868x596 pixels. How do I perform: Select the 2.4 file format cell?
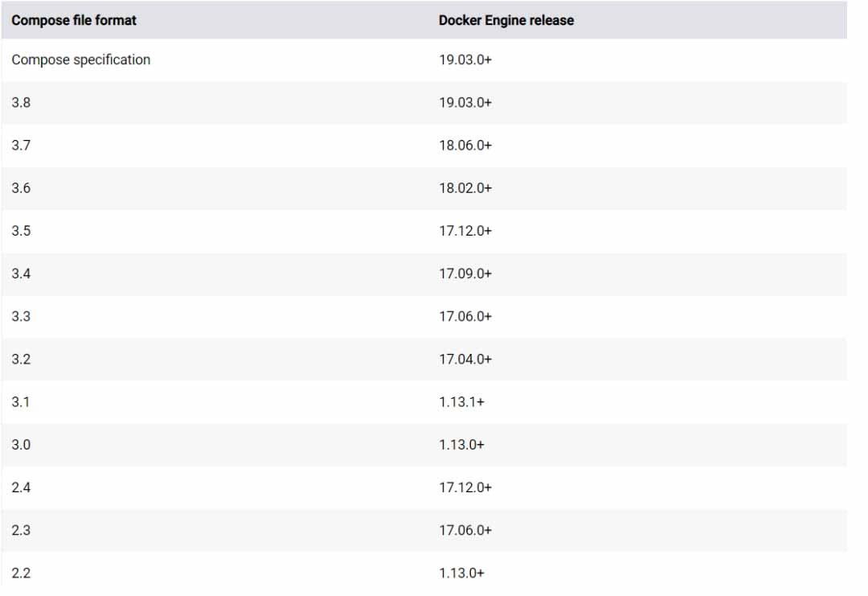click(22, 487)
